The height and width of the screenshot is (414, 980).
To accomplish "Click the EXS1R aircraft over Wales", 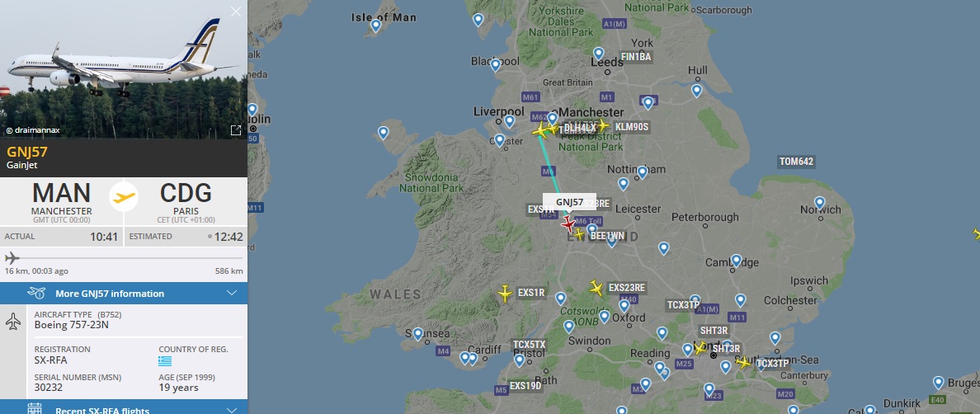I will (x=505, y=293).
